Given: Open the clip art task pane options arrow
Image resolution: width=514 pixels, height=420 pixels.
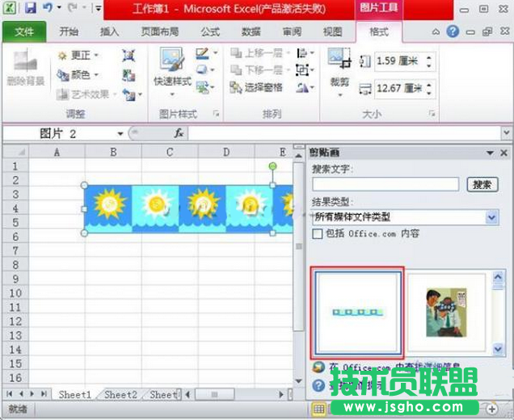Looking at the screenshot, I should point(490,153).
